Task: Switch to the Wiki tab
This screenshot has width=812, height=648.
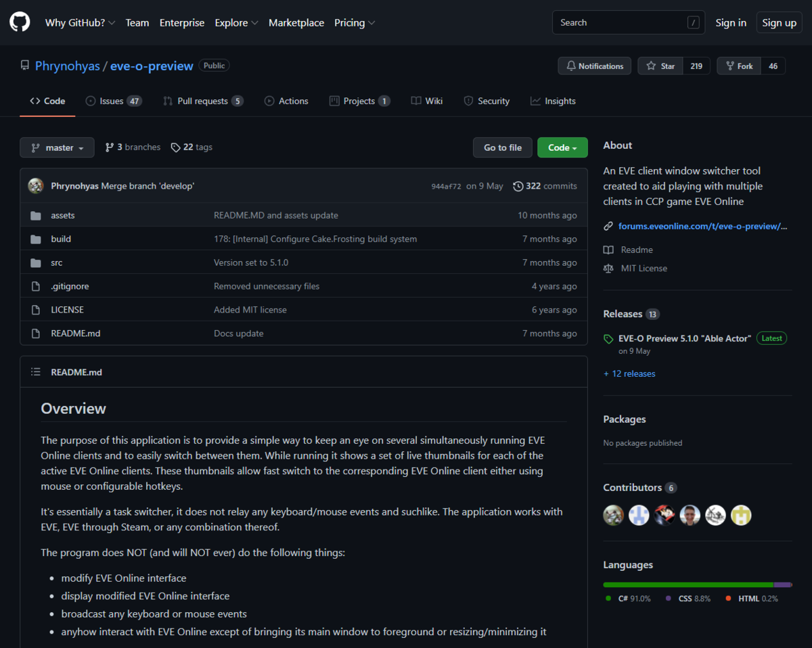Action: point(427,101)
